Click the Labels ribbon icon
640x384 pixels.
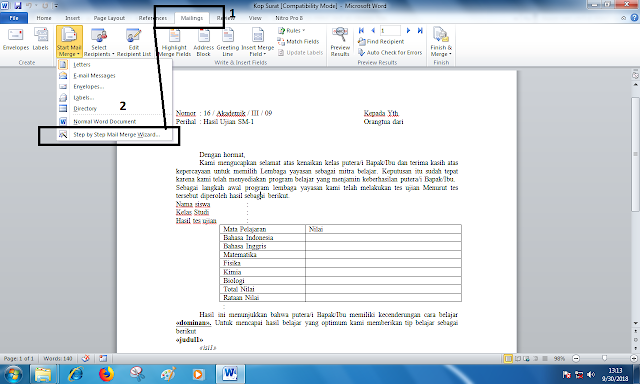click(40, 40)
